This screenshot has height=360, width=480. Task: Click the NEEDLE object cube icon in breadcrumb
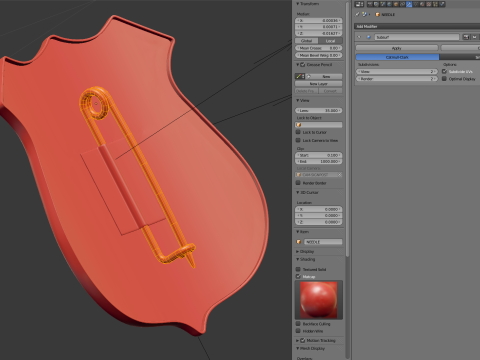[378, 14]
